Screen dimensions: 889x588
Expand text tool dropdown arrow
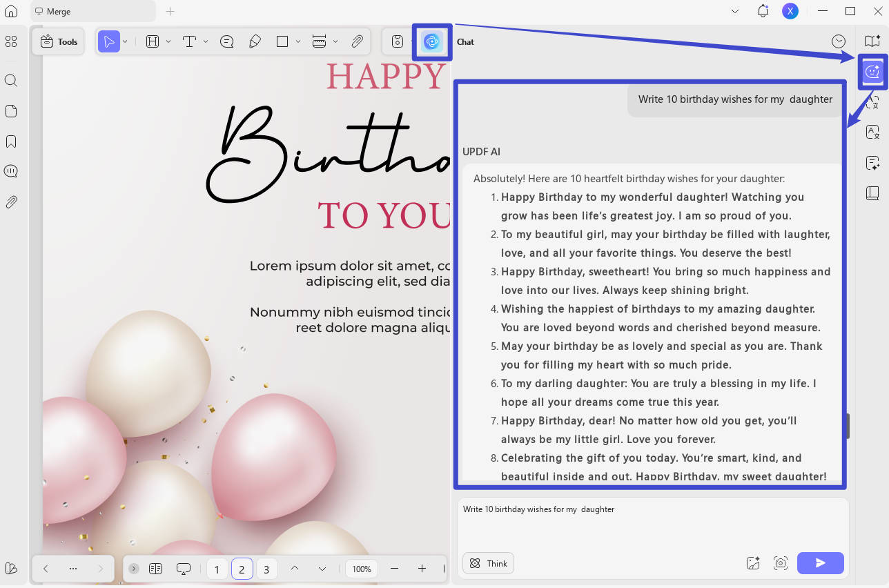coord(206,41)
